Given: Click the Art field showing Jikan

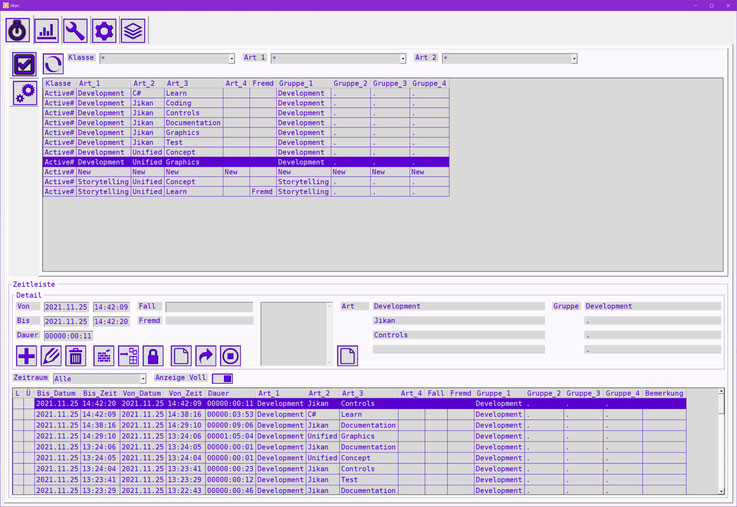Looking at the screenshot, I should (459, 320).
